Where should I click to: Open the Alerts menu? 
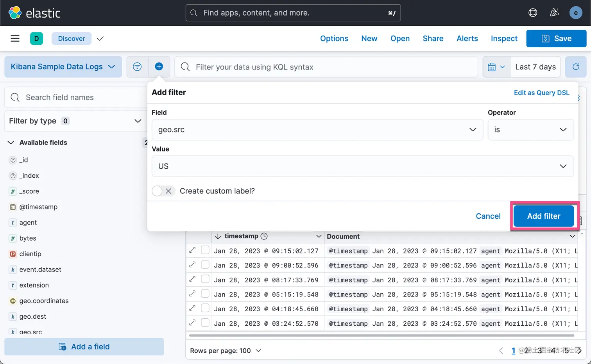pyautogui.click(x=467, y=38)
